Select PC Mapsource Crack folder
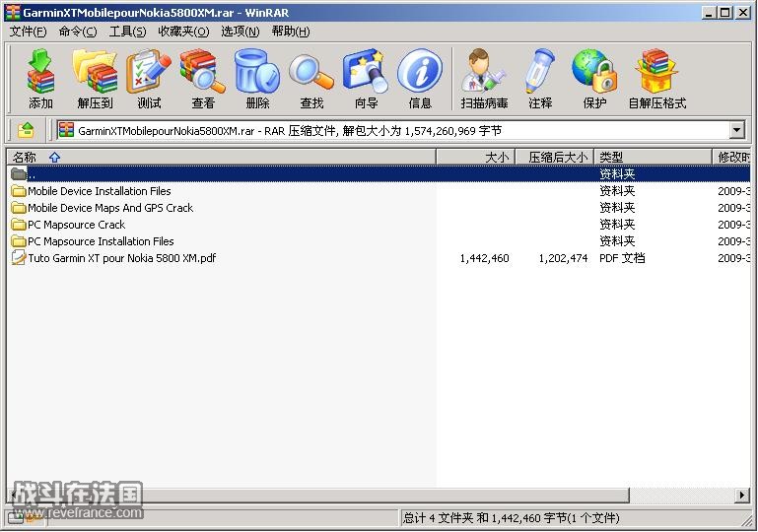This screenshot has width=758, height=532. (x=68, y=225)
